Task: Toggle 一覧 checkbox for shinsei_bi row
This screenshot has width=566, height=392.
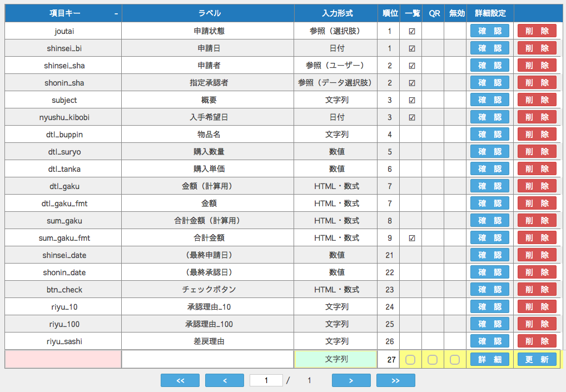Action: [x=412, y=49]
